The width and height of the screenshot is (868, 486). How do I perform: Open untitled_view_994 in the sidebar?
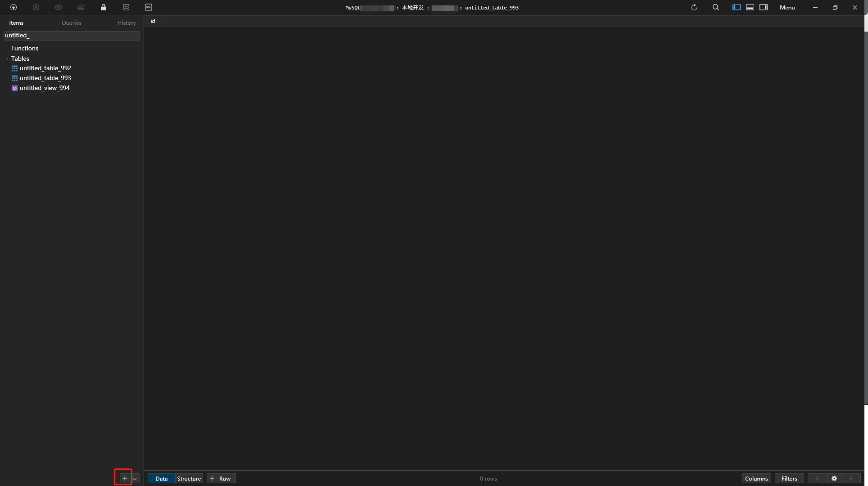45,88
